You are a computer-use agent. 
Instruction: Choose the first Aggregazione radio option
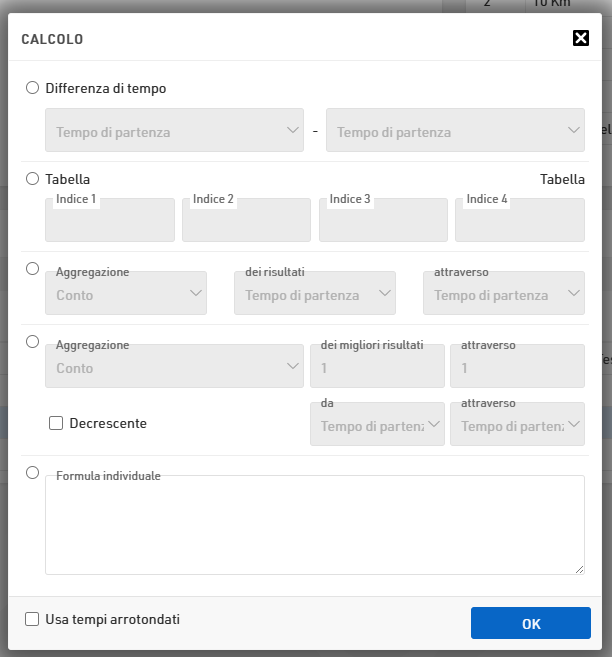32,268
